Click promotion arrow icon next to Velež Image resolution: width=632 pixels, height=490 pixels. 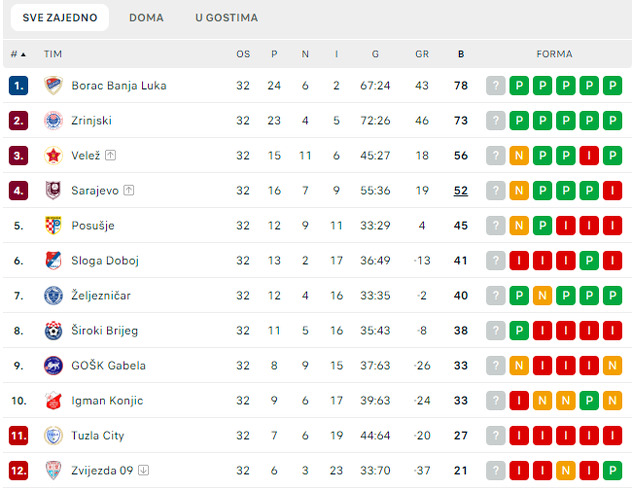tap(110, 155)
